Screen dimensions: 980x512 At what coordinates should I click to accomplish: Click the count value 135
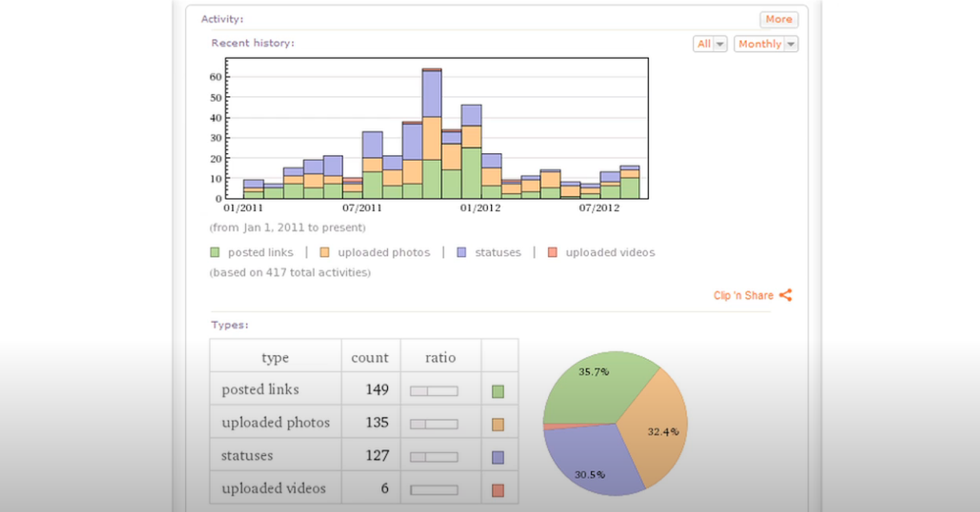377,422
